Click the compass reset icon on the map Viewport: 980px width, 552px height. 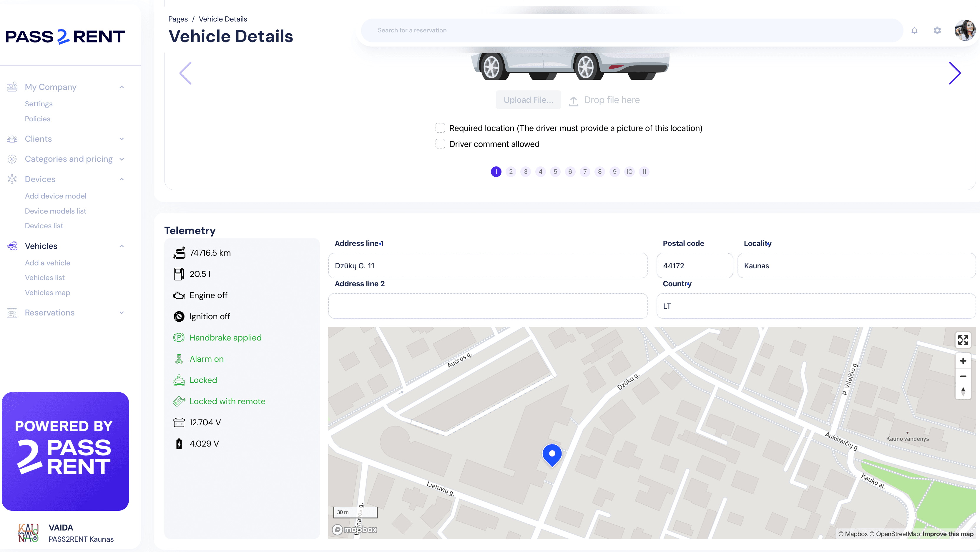click(x=963, y=392)
